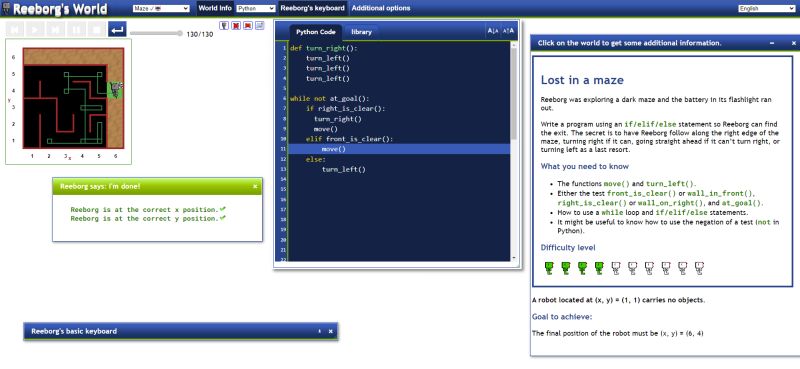Select the Python Code tab
This screenshot has height=369, width=800.
point(316,32)
